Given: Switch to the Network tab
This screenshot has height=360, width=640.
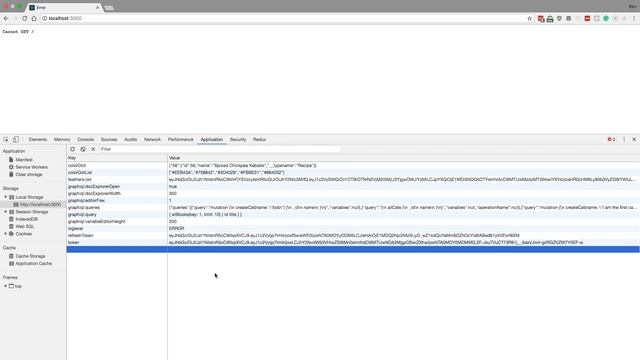Looking at the screenshot, I should click(x=152, y=140).
